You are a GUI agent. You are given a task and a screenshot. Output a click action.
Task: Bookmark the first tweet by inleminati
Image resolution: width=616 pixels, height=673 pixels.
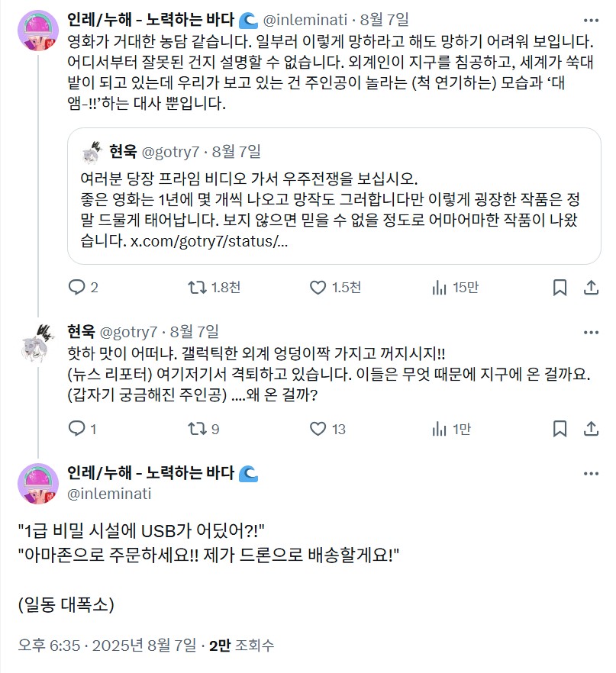[560, 288]
